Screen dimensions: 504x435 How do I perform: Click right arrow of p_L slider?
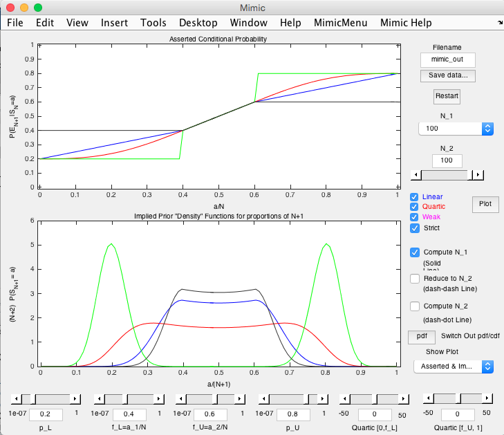pos(75,399)
